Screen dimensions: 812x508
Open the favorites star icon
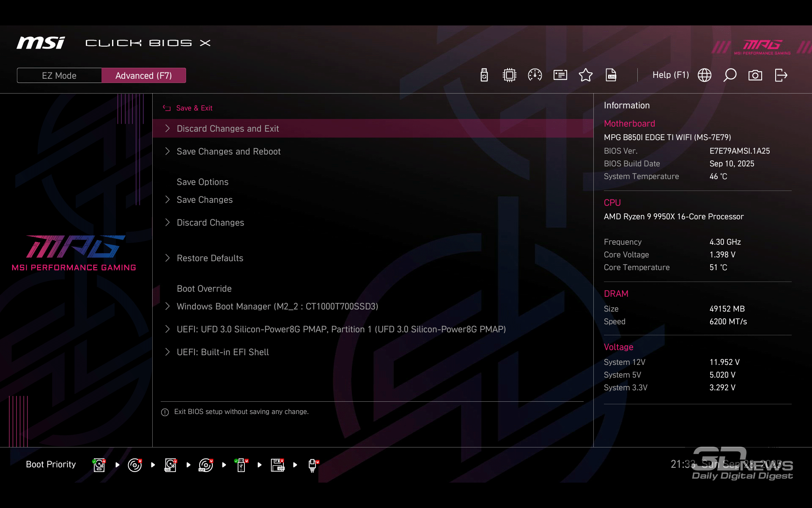coord(586,75)
